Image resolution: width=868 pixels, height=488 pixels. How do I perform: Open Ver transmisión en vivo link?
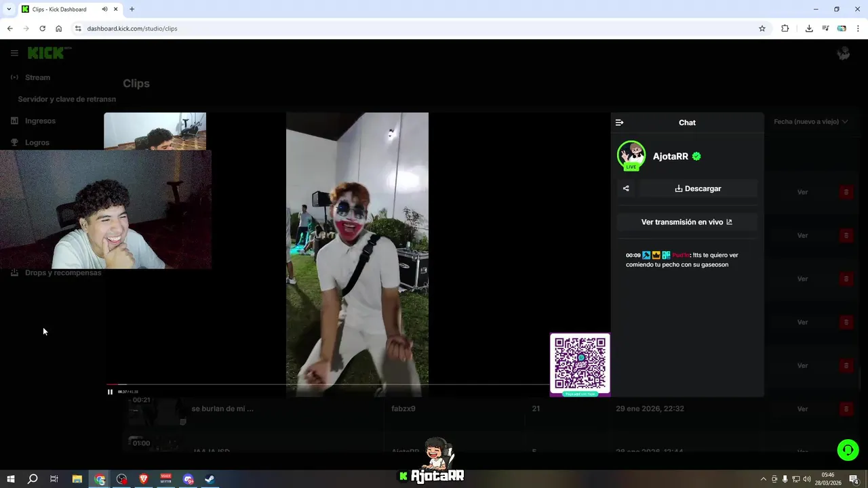click(x=687, y=222)
